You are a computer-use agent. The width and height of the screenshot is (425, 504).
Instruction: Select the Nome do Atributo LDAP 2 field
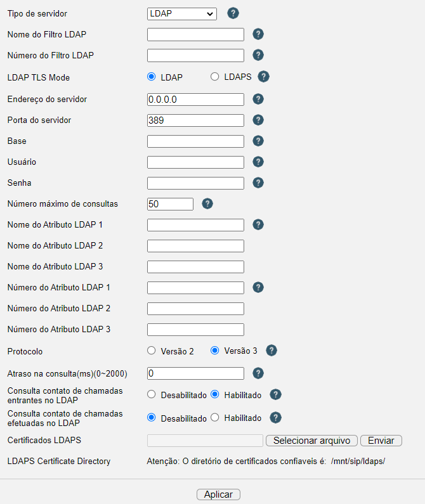[195, 245]
